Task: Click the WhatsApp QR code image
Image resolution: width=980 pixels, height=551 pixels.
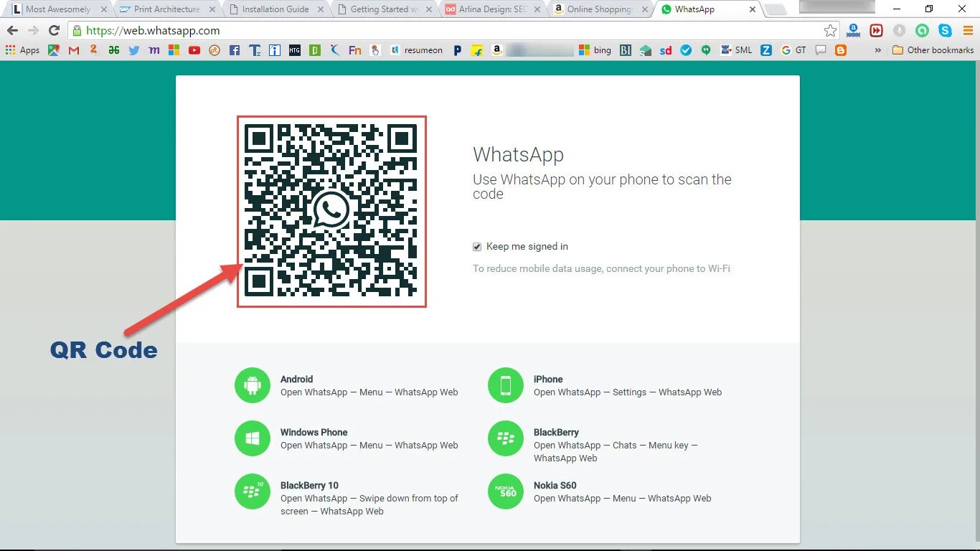Action: 331,211
